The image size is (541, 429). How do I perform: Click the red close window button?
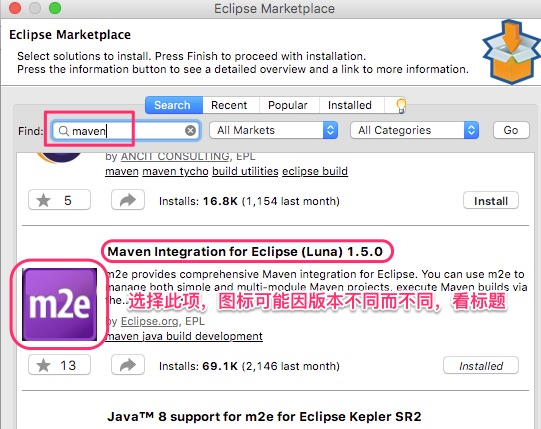[15, 8]
